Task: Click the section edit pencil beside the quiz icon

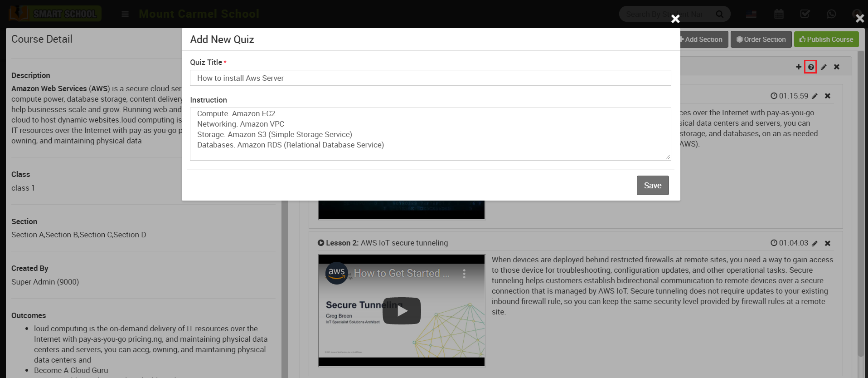Action: tap(824, 67)
